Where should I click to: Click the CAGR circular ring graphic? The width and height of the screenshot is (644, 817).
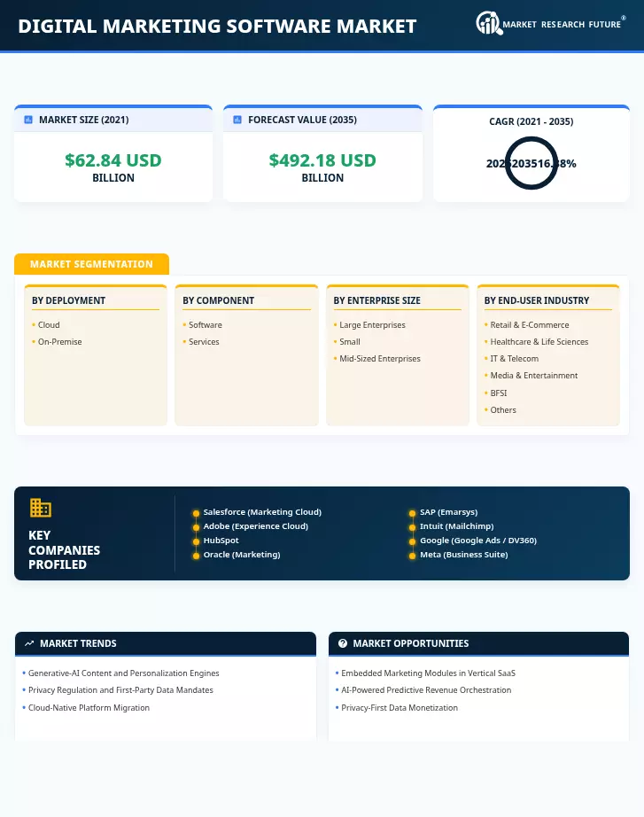point(531,163)
